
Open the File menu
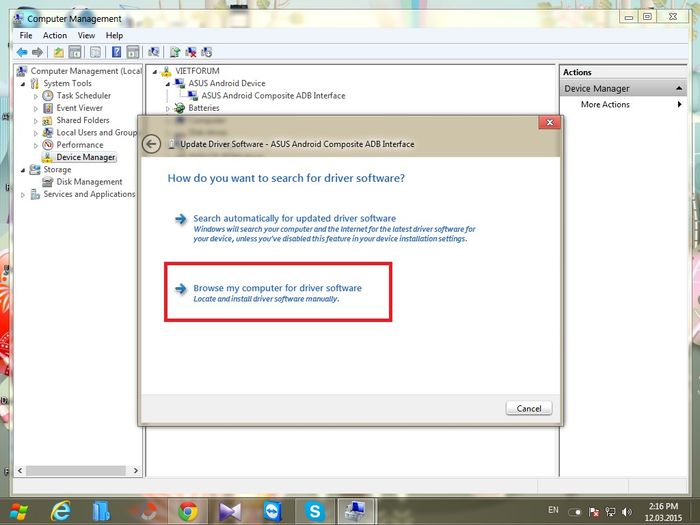[26, 35]
